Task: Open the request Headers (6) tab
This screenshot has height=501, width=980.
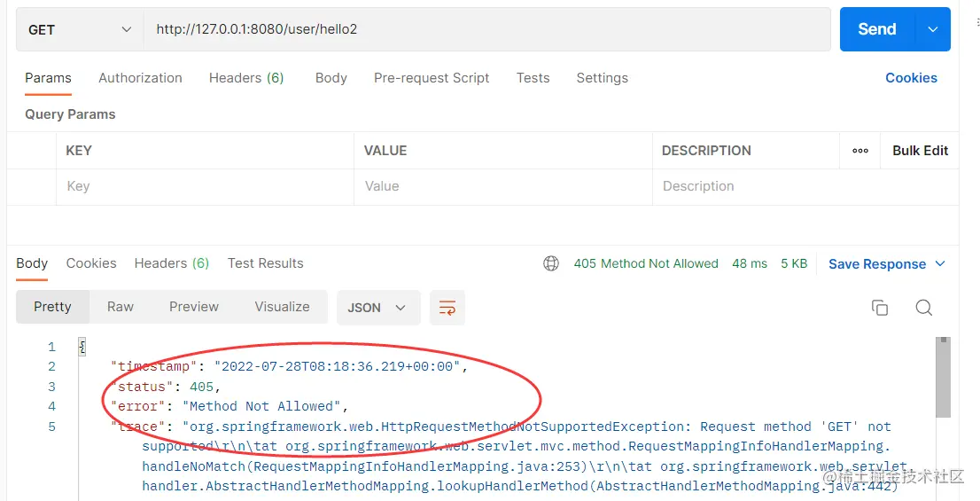Action: pyautogui.click(x=246, y=78)
